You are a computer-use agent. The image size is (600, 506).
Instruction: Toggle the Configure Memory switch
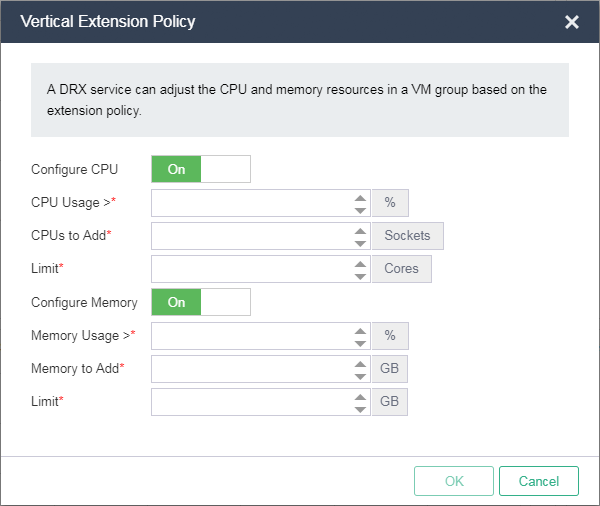pos(200,302)
